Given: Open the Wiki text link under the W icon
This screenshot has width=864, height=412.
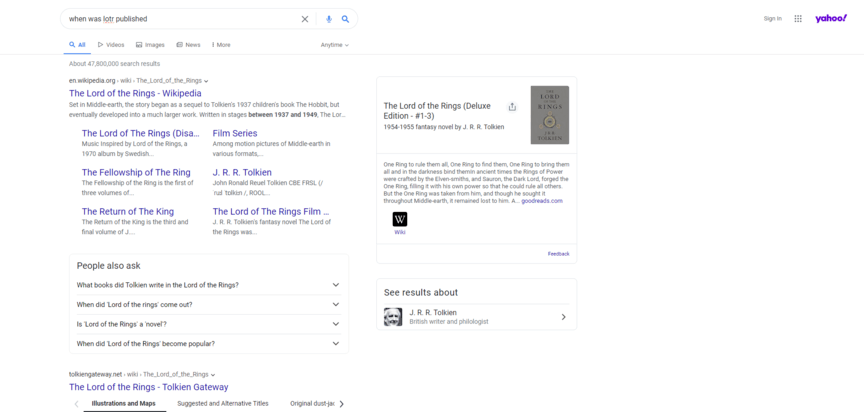Looking at the screenshot, I should point(400,232).
